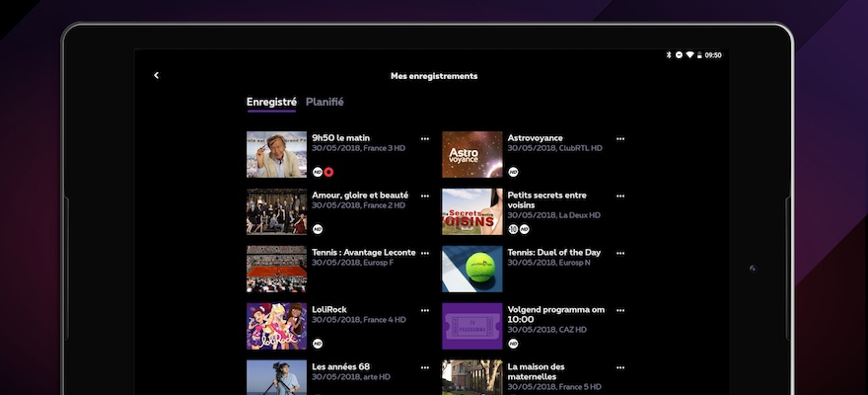Open the Amour, gloire et beauté thumbnail
The width and height of the screenshot is (868, 395).
click(276, 211)
